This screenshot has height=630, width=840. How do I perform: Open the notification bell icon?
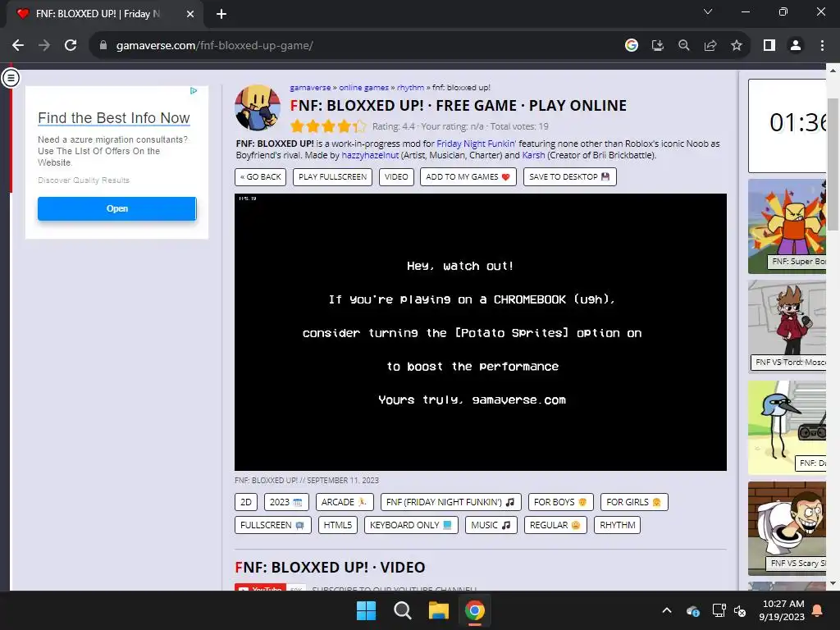tap(818, 610)
